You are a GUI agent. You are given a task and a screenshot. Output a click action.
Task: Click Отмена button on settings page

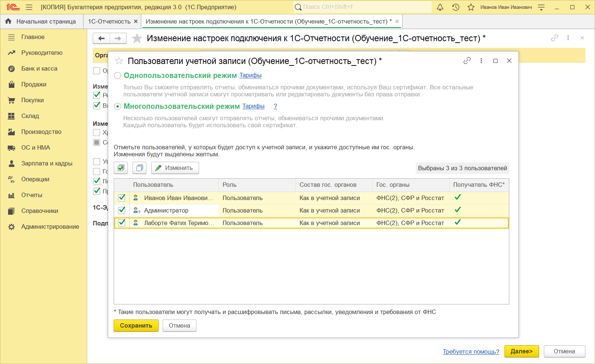tap(564, 351)
